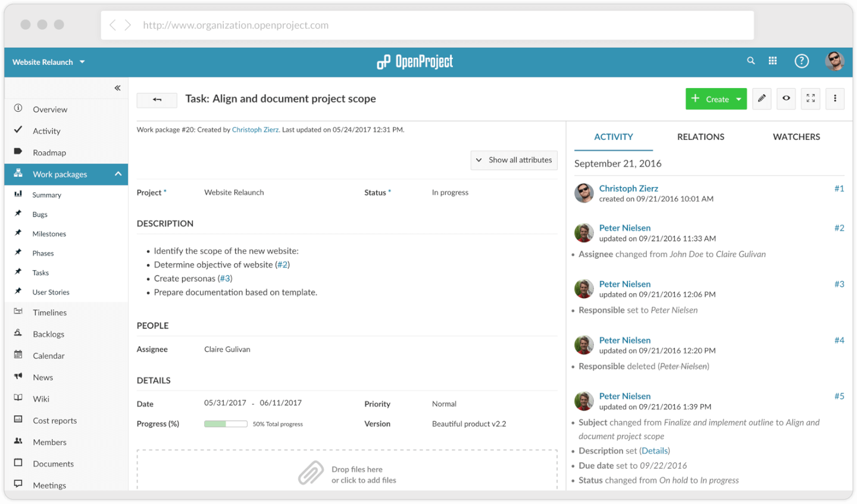
Task: Expand Show all attributes
Action: [x=514, y=160]
